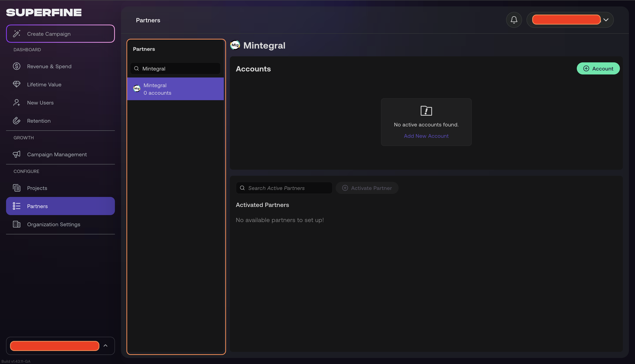The height and width of the screenshot is (364, 635).
Task: Click 'No available partners to set up!' text
Action: coord(280,220)
